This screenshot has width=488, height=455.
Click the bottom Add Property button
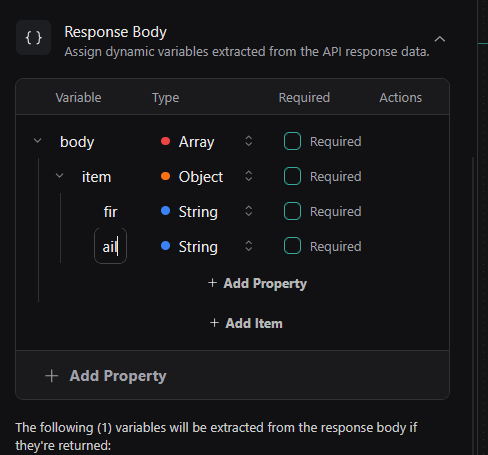(x=106, y=376)
